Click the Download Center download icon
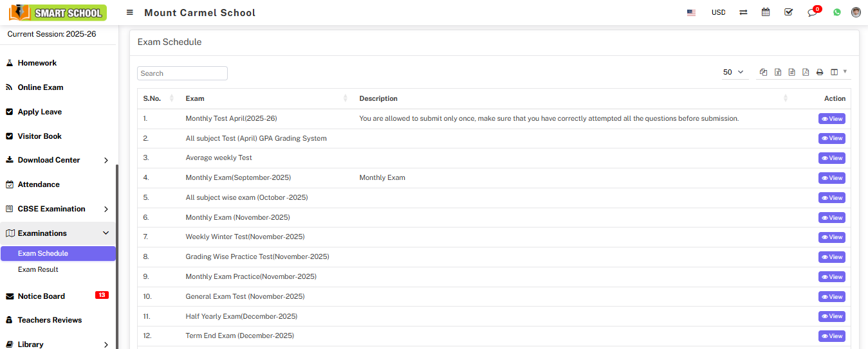The width and height of the screenshot is (868, 349). click(10, 160)
